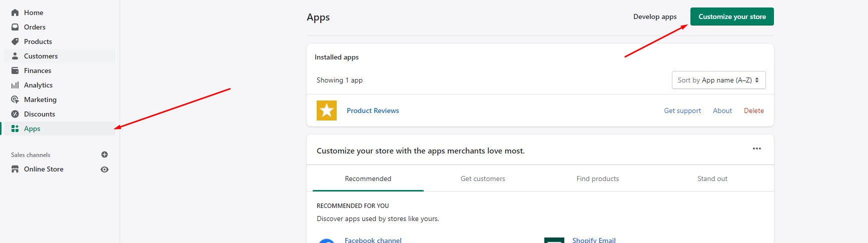Click the Customize your store button
The width and height of the screenshot is (868, 243).
tap(732, 16)
